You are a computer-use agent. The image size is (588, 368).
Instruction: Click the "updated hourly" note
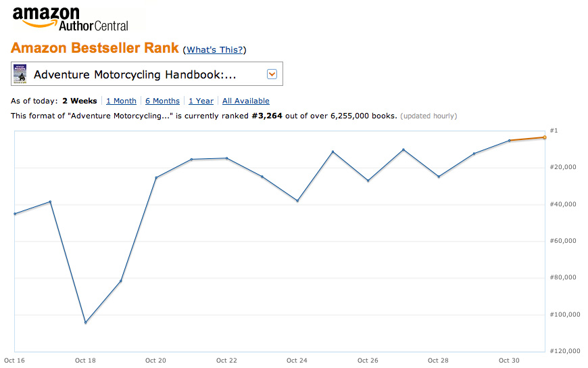pos(428,116)
